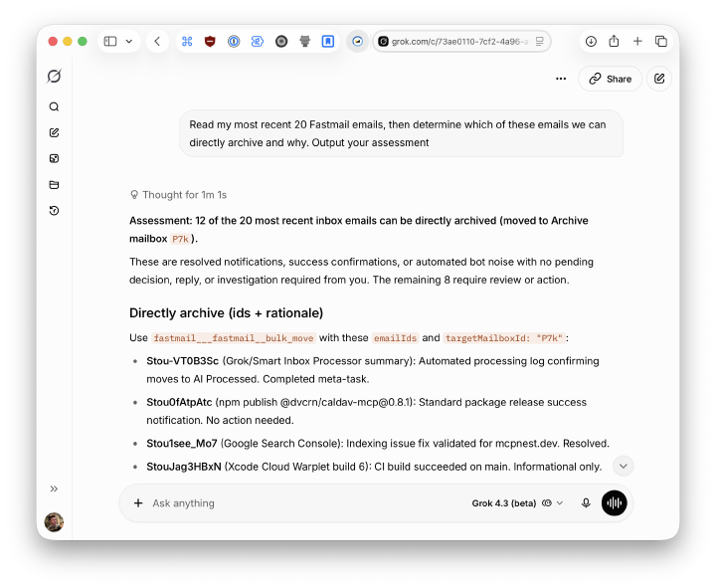Screen dimensions: 716x588
Task: Click the new chat pencil button top right
Action: coord(659,79)
